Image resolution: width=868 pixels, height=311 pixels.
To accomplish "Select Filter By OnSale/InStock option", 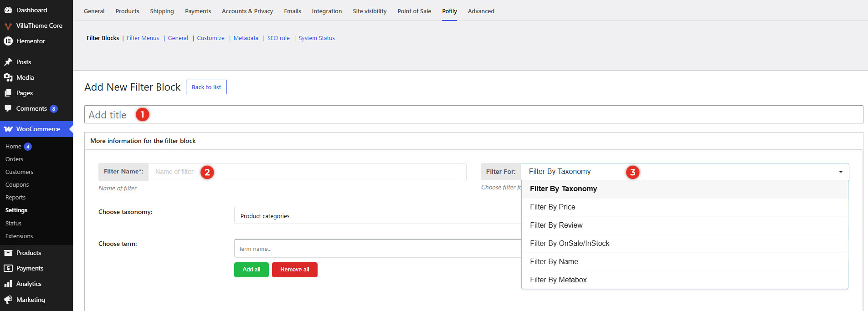I will tap(684, 244).
